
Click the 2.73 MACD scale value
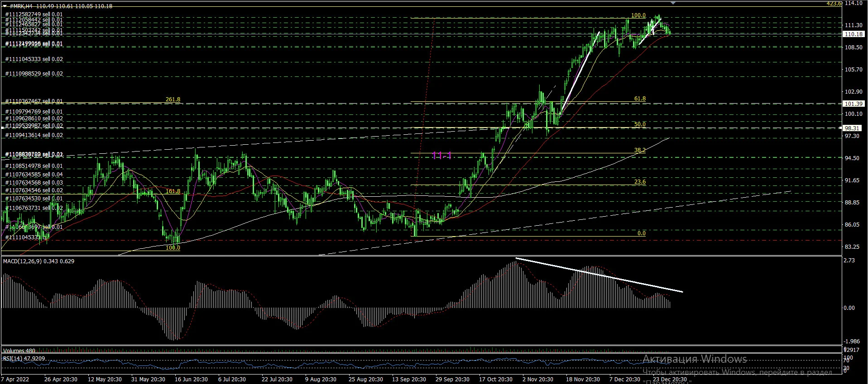tap(849, 261)
